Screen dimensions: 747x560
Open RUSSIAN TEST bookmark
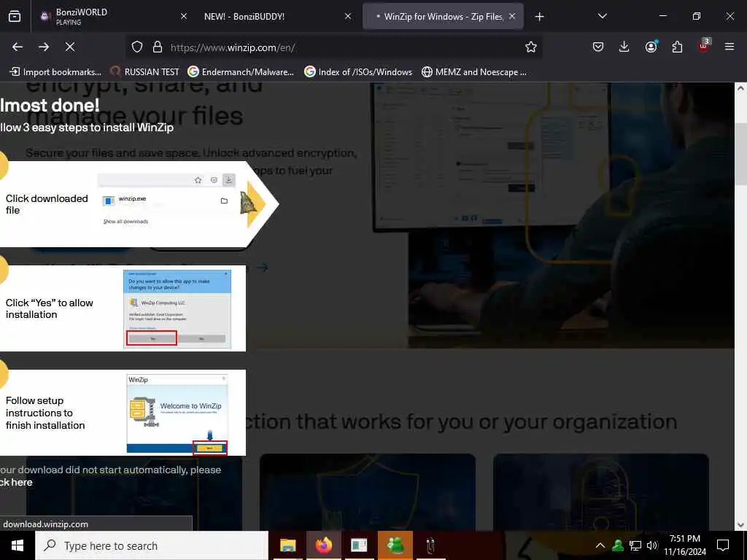click(x=145, y=72)
